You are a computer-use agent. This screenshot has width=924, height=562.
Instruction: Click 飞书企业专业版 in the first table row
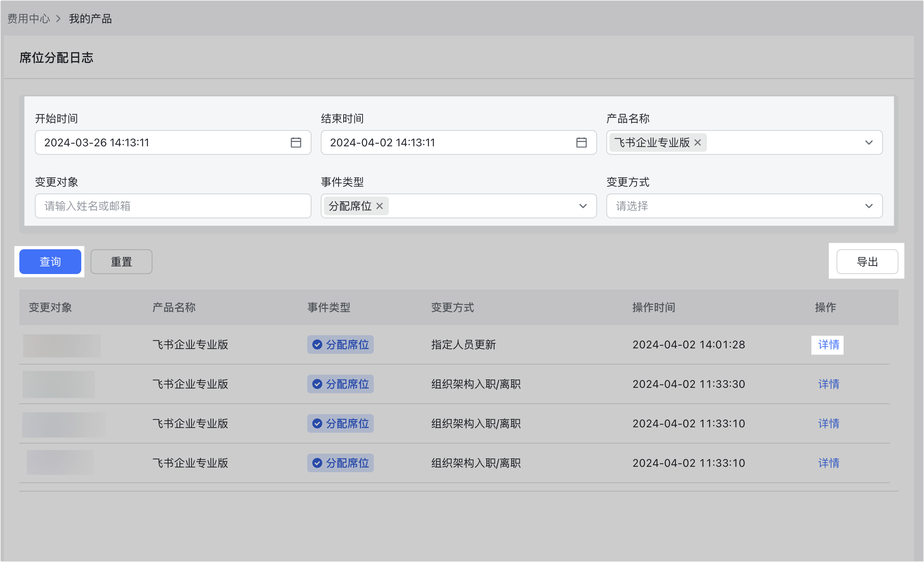point(190,344)
